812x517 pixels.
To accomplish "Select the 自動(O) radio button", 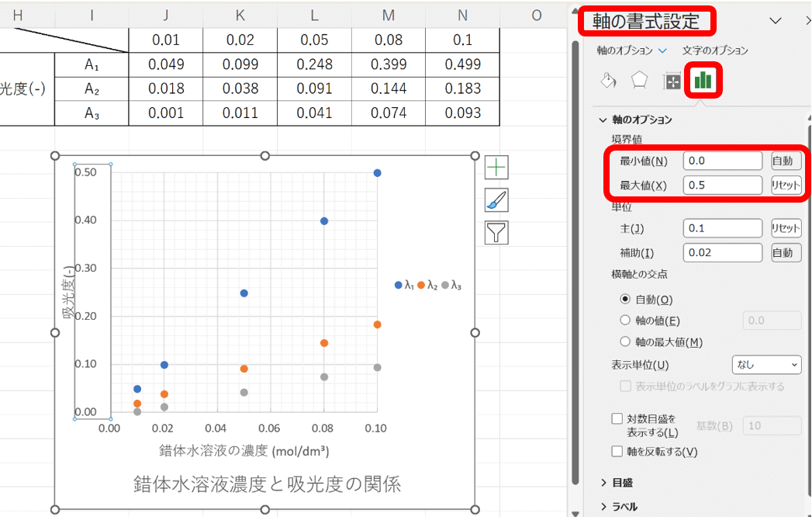I will point(625,299).
